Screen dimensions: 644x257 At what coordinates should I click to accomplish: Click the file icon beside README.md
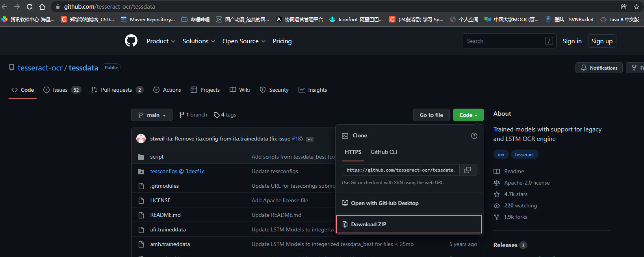pyautogui.click(x=141, y=215)
